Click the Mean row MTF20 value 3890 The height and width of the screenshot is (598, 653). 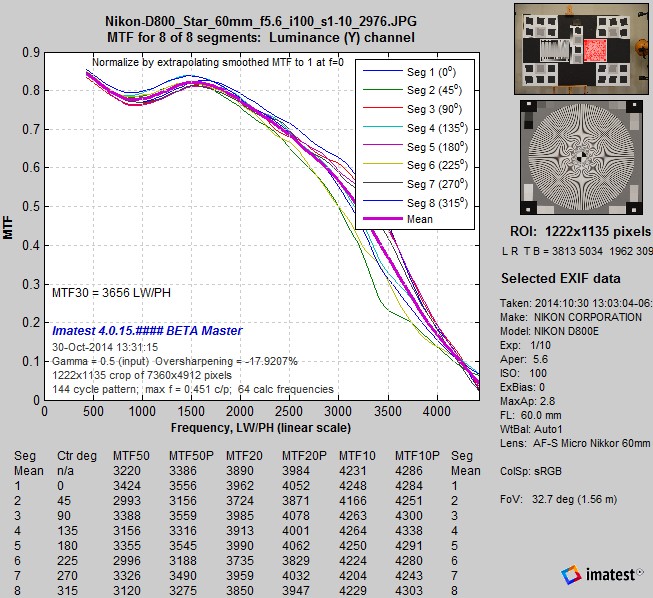tap(240, 471)
